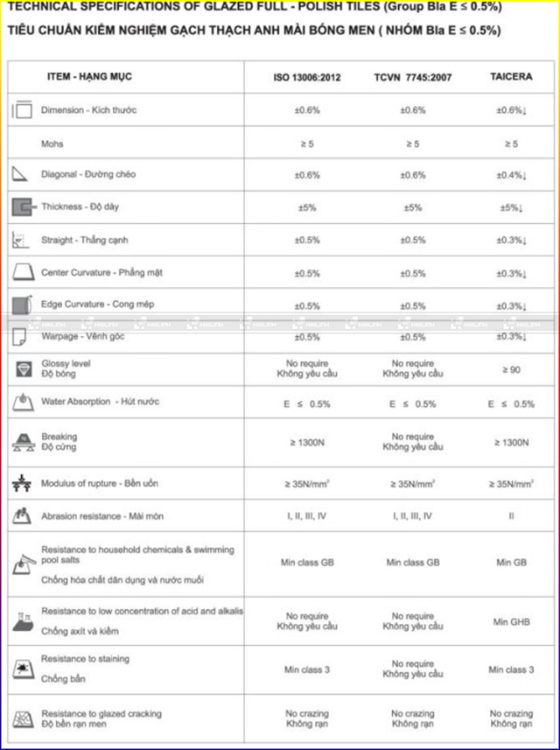
Task: Click the Edge Curvature icon
Action: tap(22, 305)
